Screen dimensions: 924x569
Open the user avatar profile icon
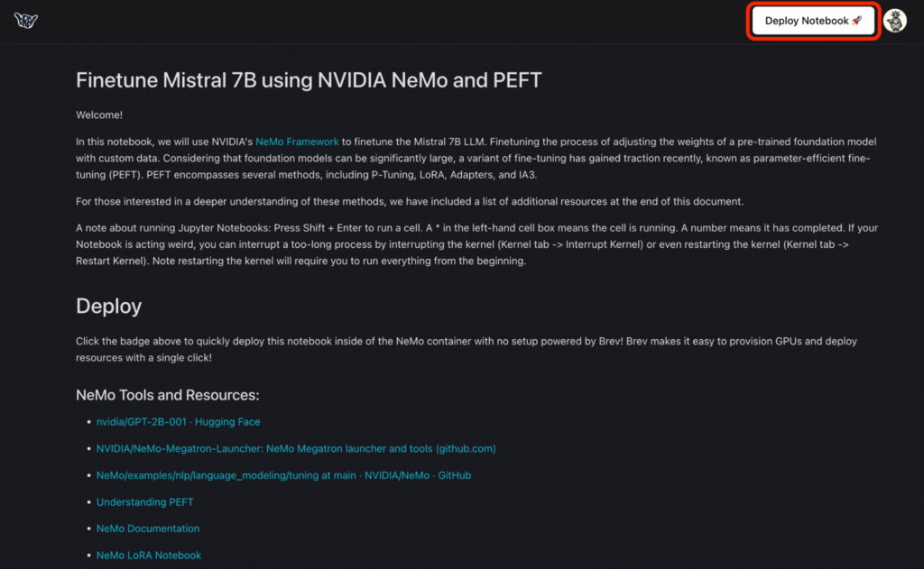point(895,22)
